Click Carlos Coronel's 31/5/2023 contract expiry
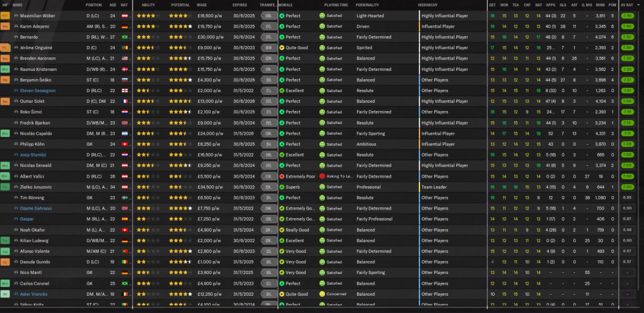The height and width of the screenshot is (313, 644). 243,283
